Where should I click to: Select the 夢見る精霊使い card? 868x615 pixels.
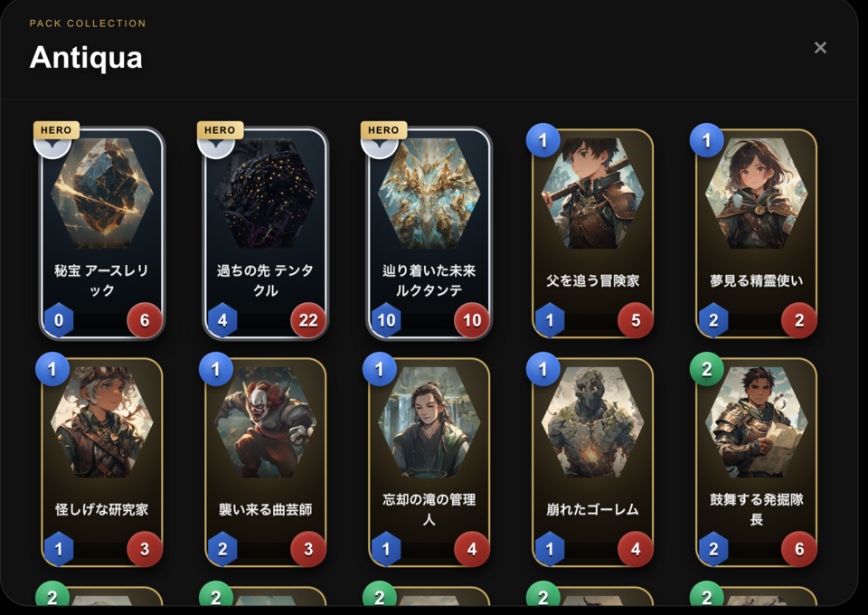click(756, 233)
